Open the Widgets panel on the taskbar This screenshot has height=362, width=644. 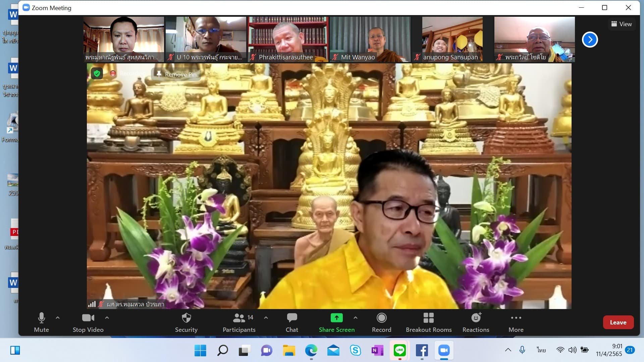[15, 351]
